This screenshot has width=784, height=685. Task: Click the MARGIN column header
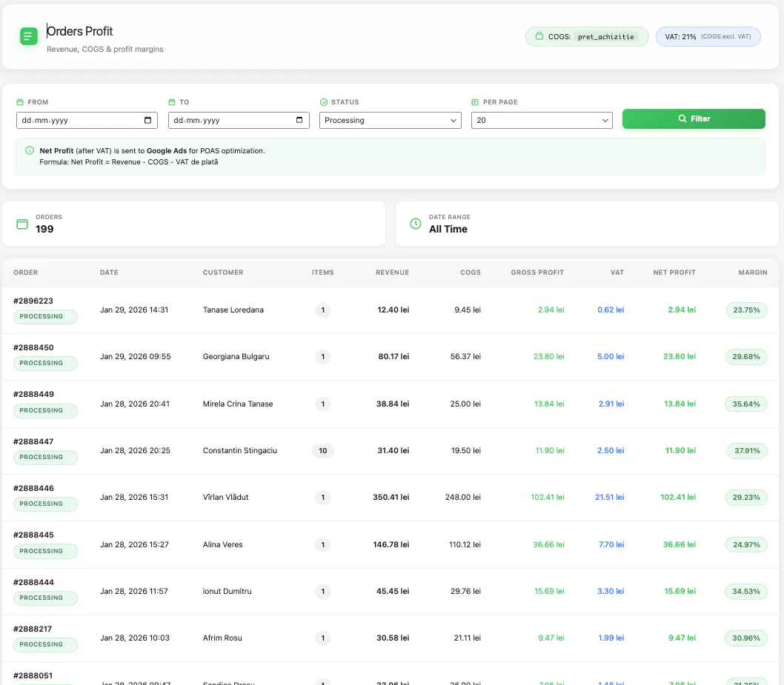(753, 273)
